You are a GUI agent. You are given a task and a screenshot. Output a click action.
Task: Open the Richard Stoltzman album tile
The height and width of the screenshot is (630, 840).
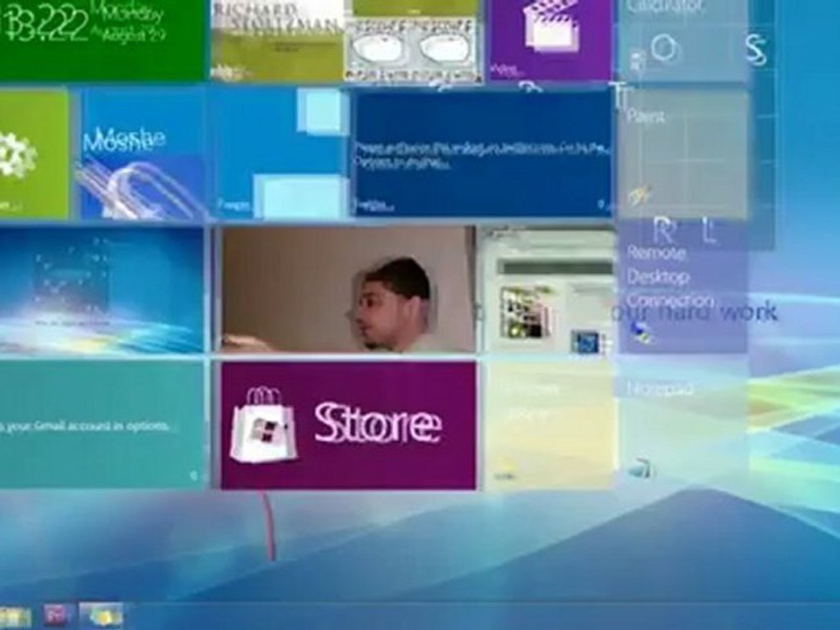(x=277, y=40)
